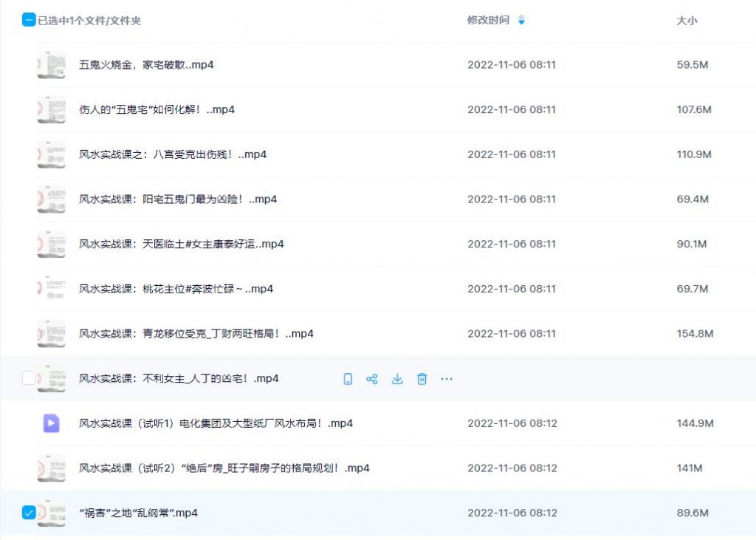The width and height of the screenshot is (756, 540).
Task: Click thumbnail of 八宫受克出伤残 file
Action: pos(51,154)
